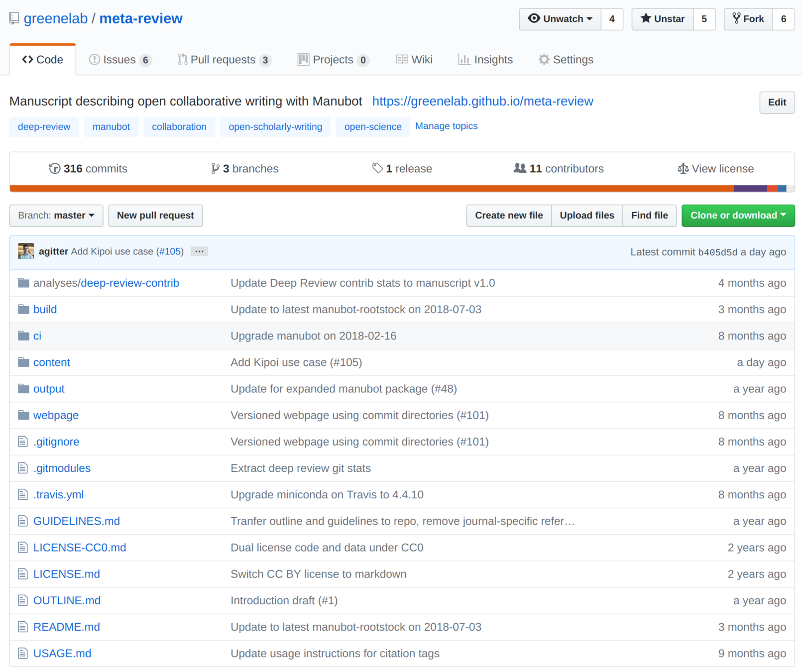Click the manubot topic tag
Viewport: 802px width, 672px height.
coord(111,127)
